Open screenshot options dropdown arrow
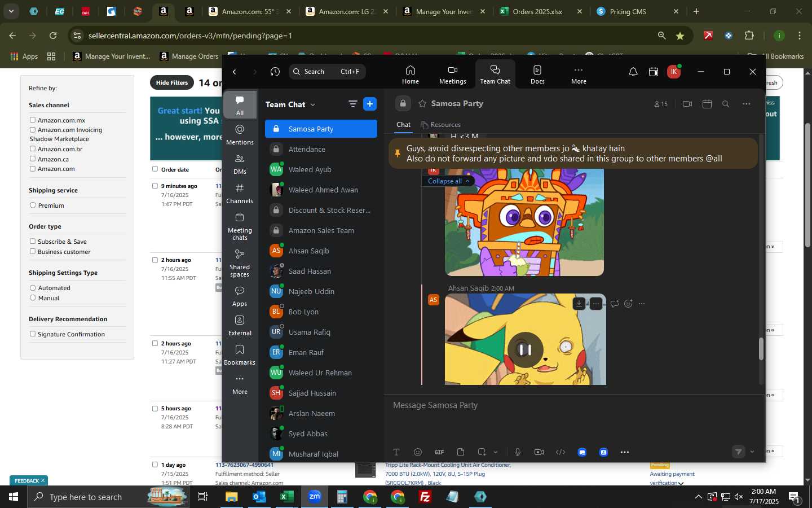 coord(496,452)
